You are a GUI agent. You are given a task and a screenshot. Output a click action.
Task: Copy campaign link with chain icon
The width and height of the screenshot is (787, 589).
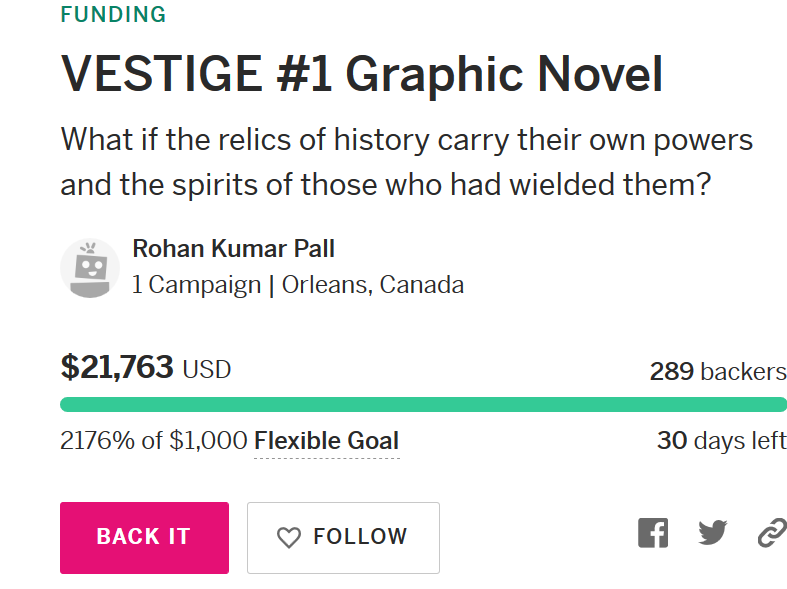click(772, 532)
